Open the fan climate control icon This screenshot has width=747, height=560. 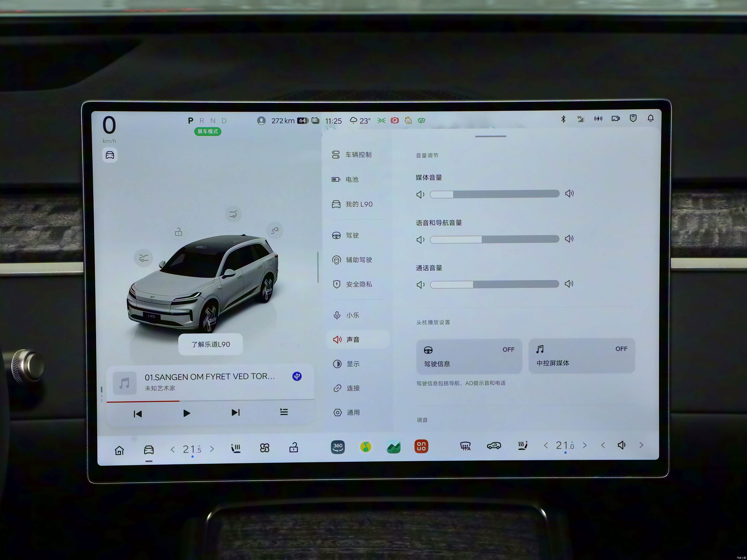[265, 448]
